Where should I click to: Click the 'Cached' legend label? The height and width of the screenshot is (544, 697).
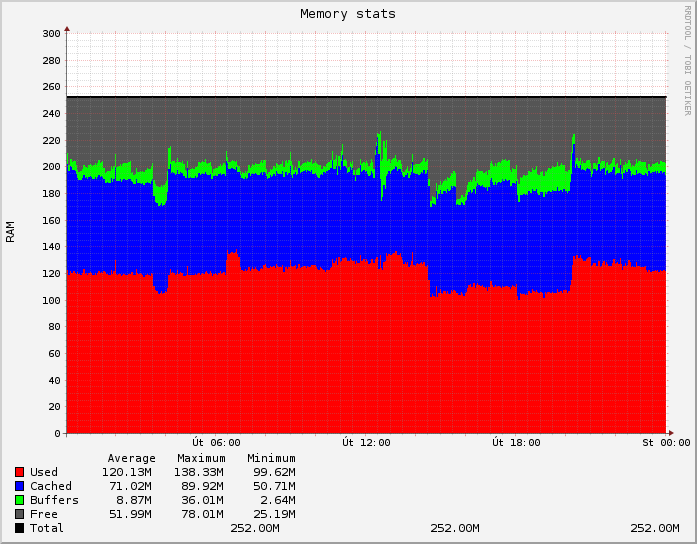point(51,486)
